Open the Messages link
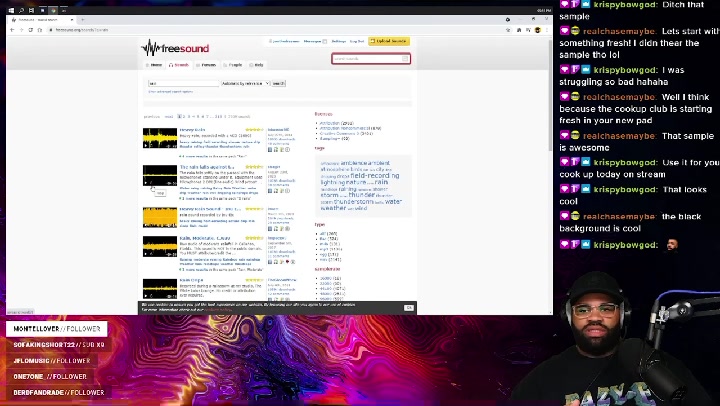This screenshot has height=406, width=720. point(312,41)
